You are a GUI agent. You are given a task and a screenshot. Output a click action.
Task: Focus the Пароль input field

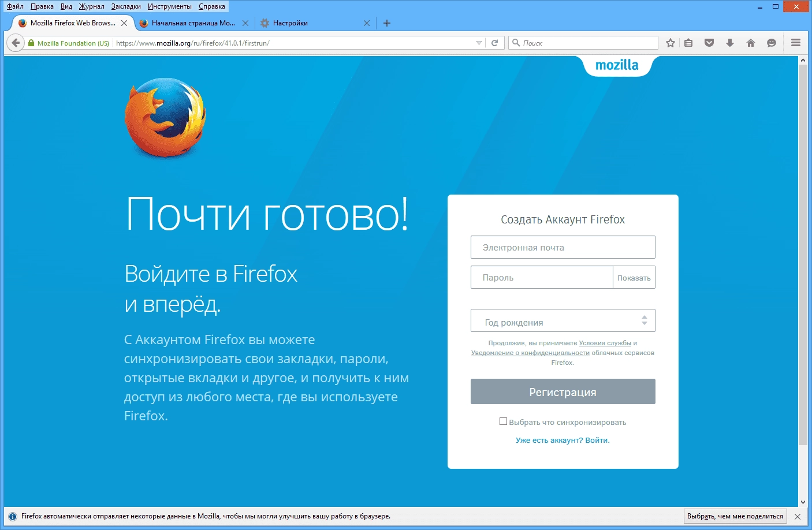[x=542, y=277]
